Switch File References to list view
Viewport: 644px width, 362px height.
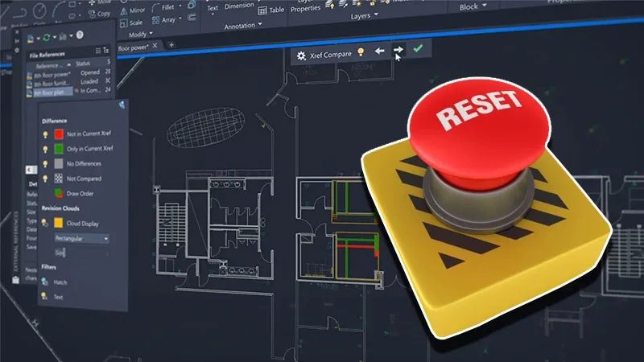[x=98, y=51]
